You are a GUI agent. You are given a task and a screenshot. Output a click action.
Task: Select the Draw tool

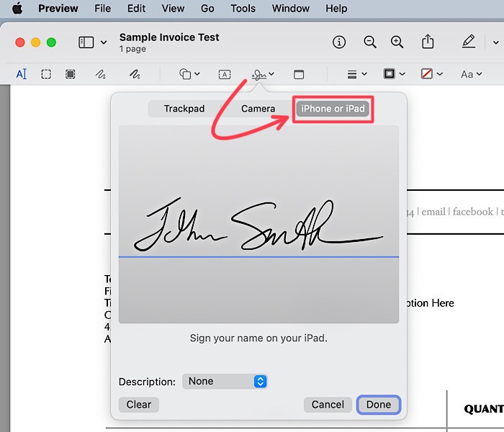pyautogui.click(x=135, y=75)
